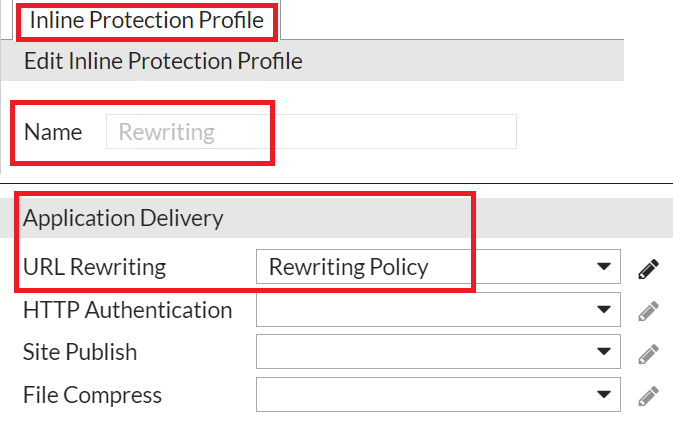Click the File Compress label

point(92,395)
